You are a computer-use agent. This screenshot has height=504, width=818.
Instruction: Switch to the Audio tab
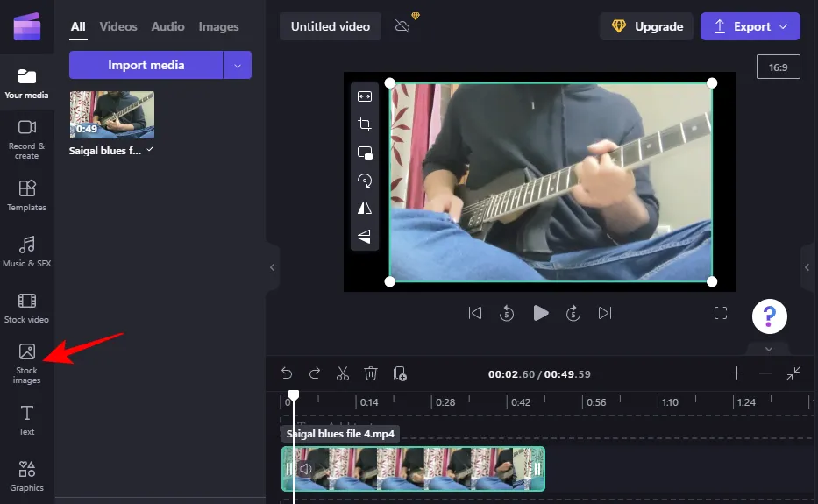pyautogui.click(x=167, y=26)
